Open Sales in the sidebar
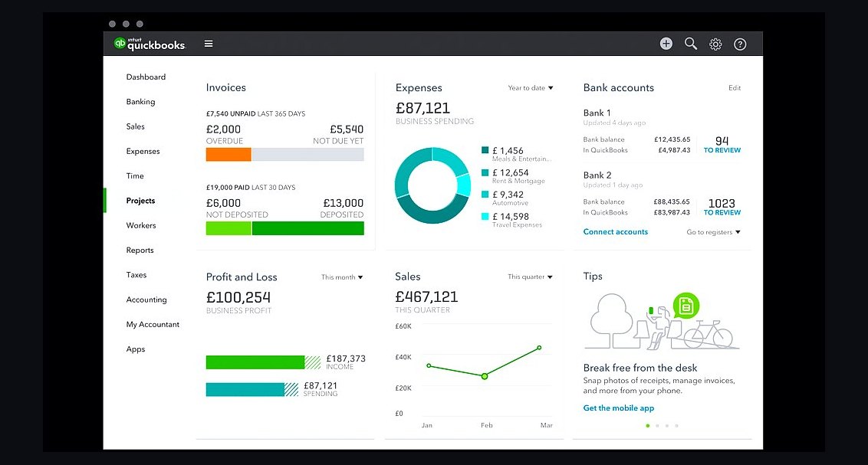 (x=135, y=126)
